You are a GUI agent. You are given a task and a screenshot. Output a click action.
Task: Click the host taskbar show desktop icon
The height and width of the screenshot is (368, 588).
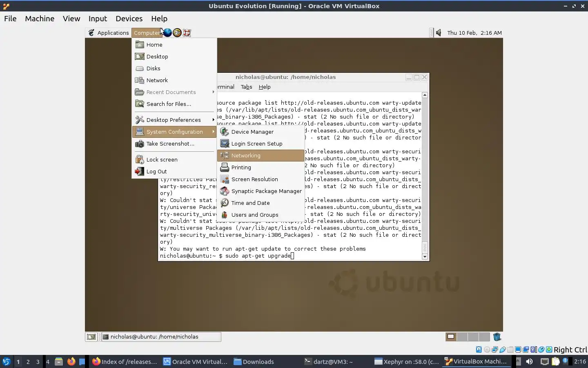point(82,361)
